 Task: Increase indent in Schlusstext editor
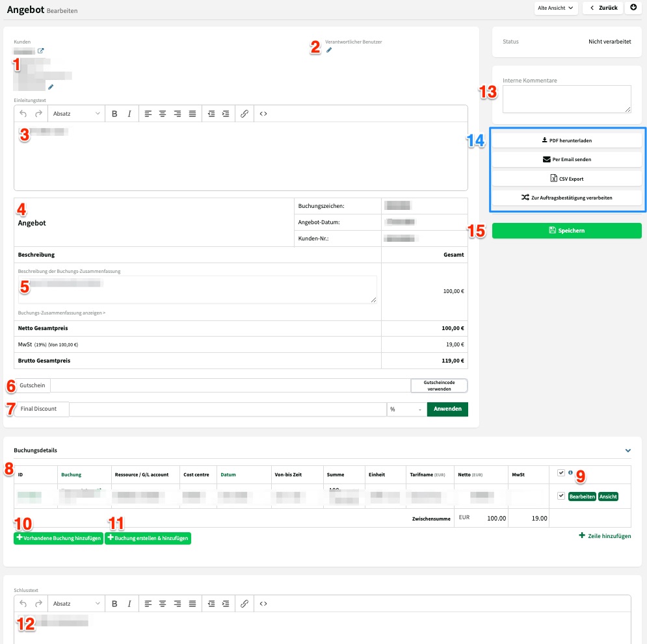coord(226,604)
